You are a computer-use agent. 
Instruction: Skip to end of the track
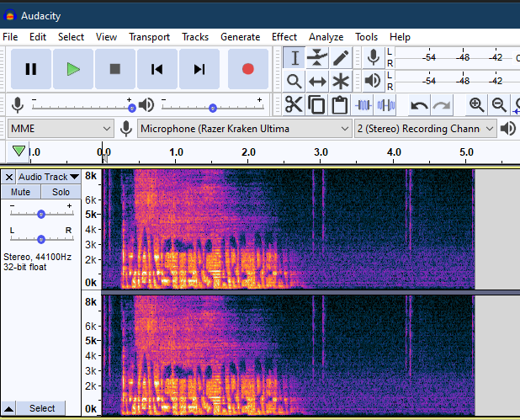(x=199, y=69)
